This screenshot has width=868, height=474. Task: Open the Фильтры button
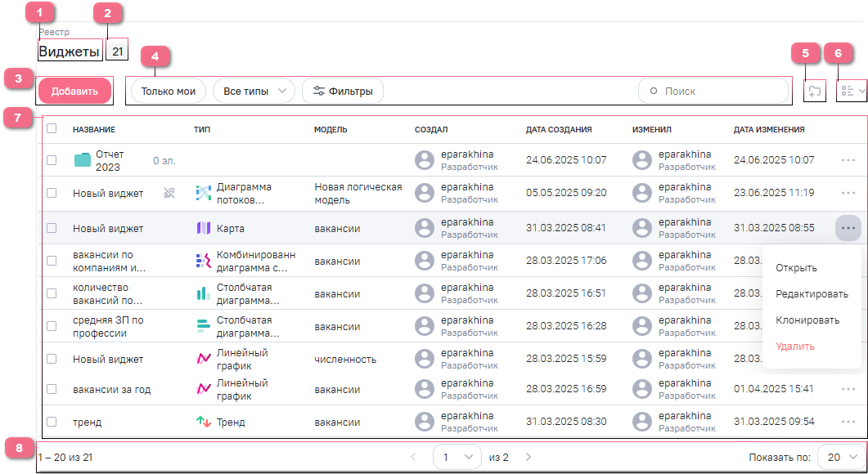click(342, 92)
